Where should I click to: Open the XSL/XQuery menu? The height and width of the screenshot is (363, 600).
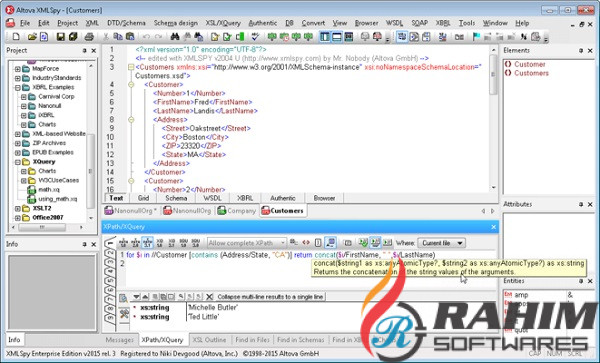click(x=223, y=23)
